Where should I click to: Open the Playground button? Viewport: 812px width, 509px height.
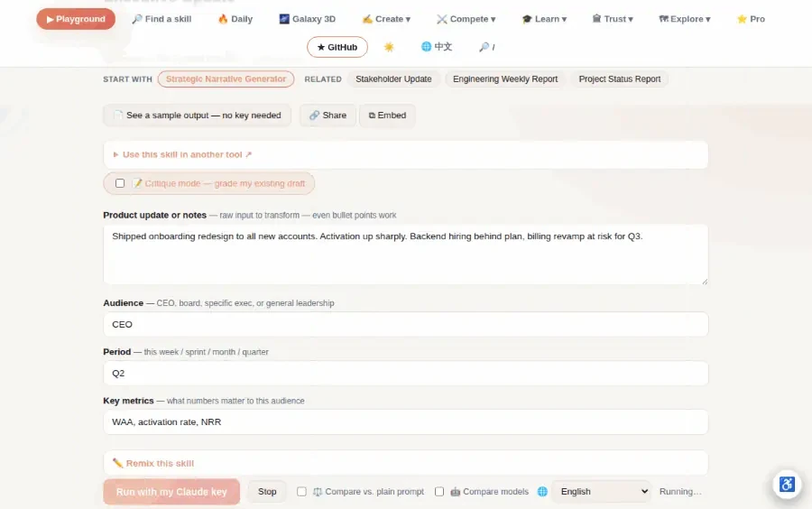[x=76, y=19]
